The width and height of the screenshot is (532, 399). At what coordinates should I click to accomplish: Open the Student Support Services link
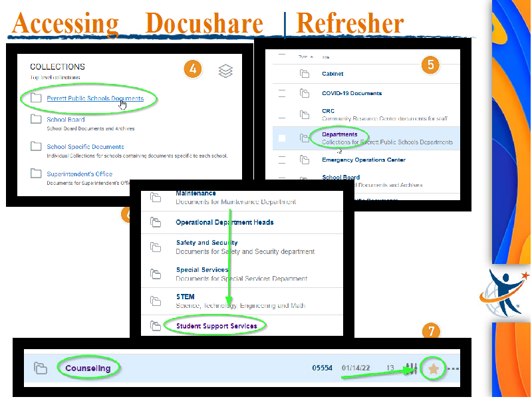coord(217,326)
